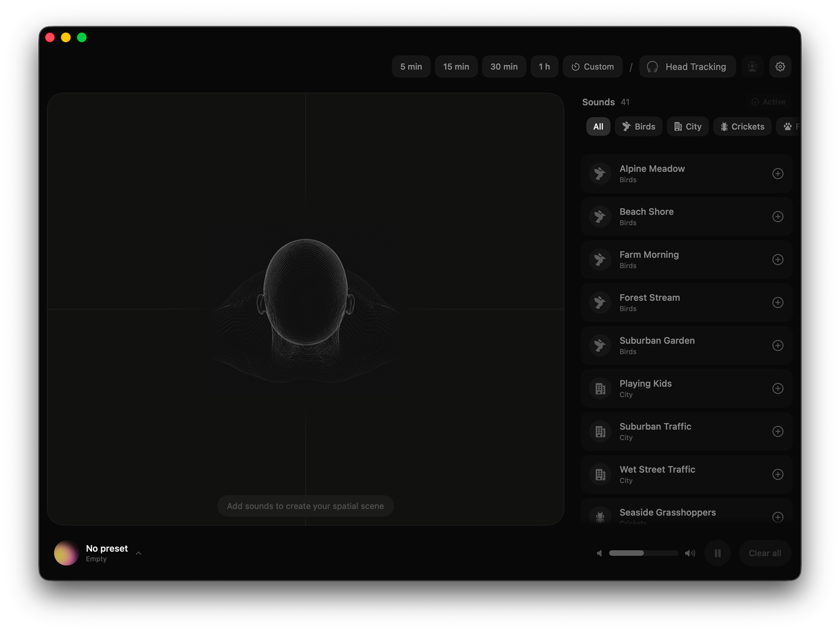Open settings with the gear icon

pyautogui.click(x=780, y=67)
